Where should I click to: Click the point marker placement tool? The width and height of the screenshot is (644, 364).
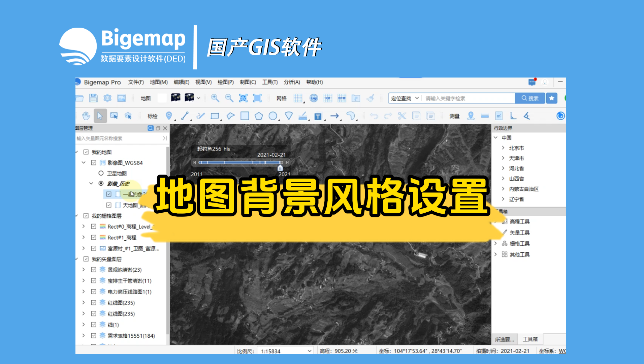pos(168,116)
